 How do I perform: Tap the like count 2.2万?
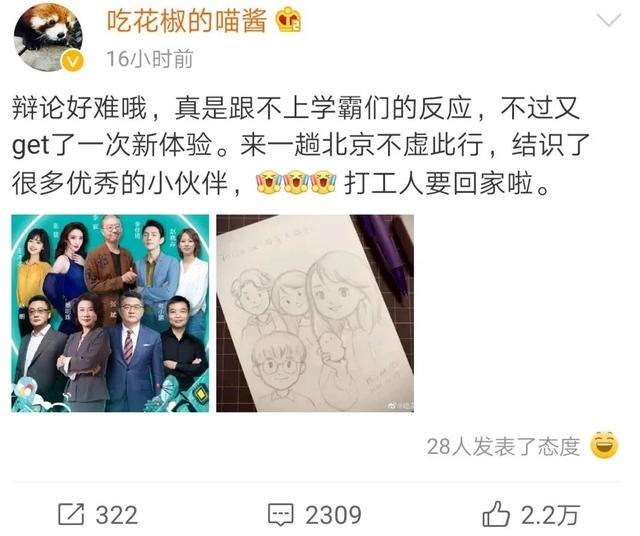[550, 515]
